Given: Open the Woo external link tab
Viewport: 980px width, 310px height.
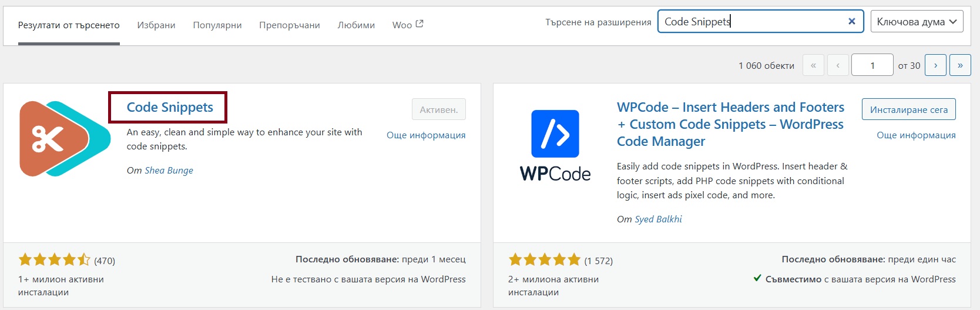Looking at the screenshot, I should pyautogui.click(x=408, y=25).
